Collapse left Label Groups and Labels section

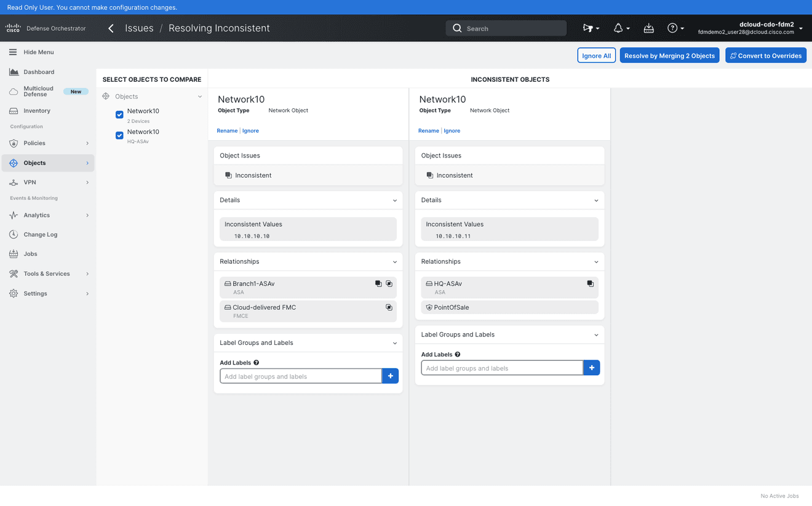pos(395,343)
